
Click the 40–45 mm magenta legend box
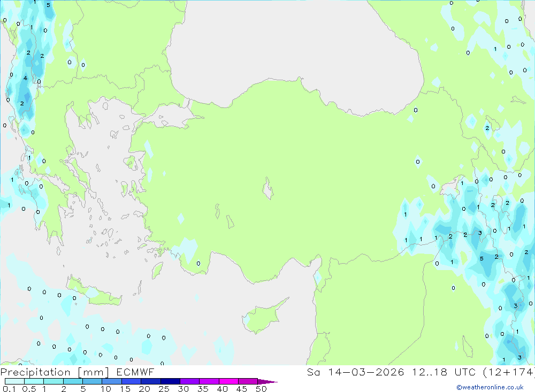pos(228,381)
